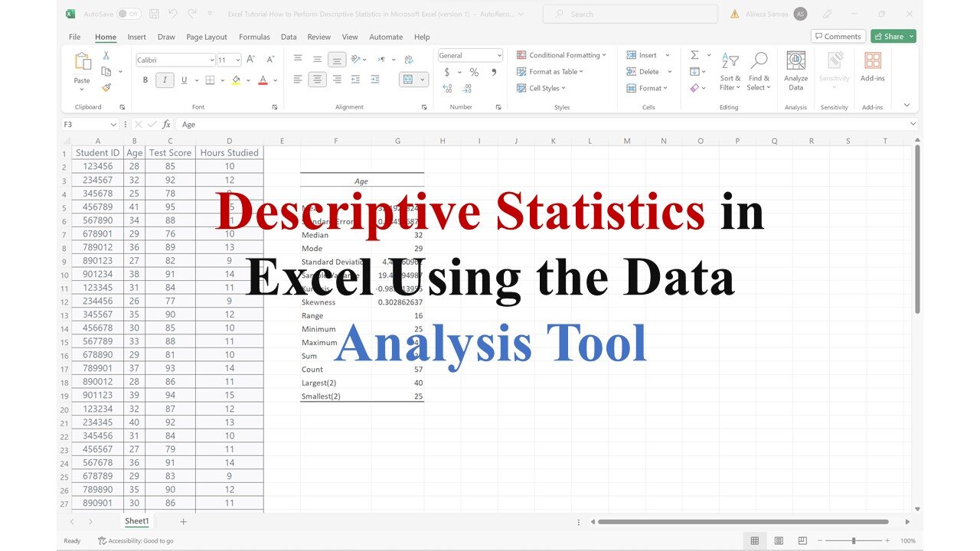Switch to Page Layout view icon
This screenshot has height=551, width=980.
[779, 540]
